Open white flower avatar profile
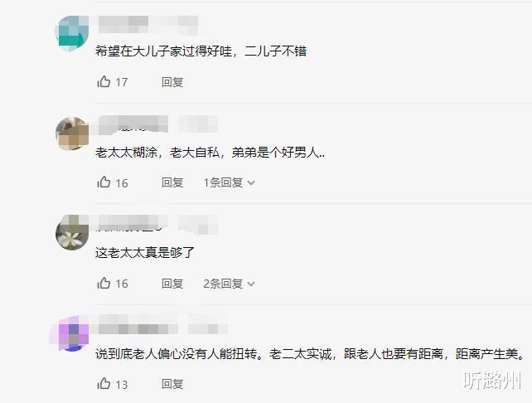 coord(72,233)
